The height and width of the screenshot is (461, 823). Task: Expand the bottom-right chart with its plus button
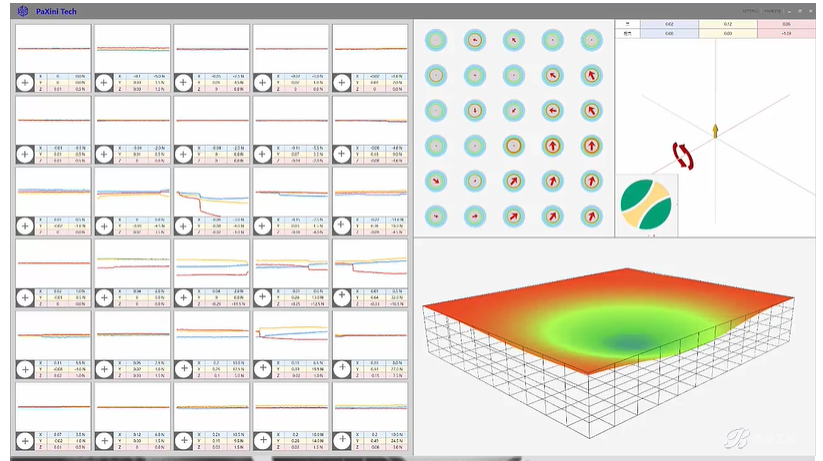tap(342, 441)
